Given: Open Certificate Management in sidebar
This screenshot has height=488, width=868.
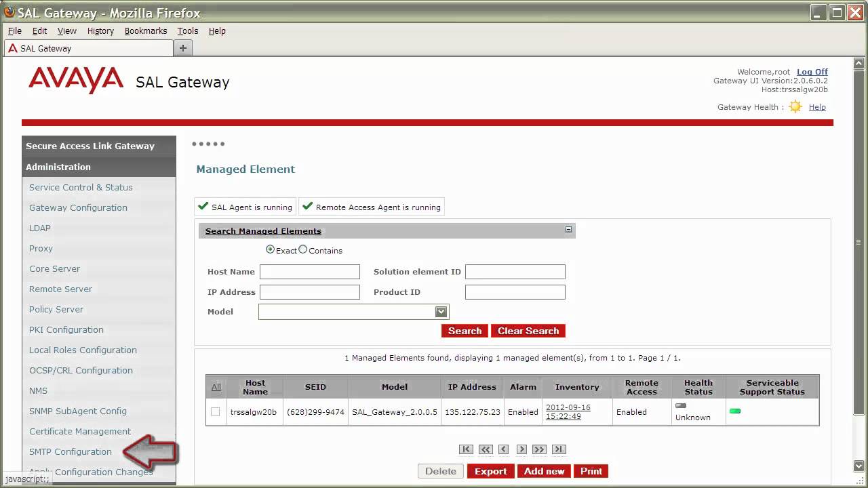Looking at the screenshot, I should point(80,431).
